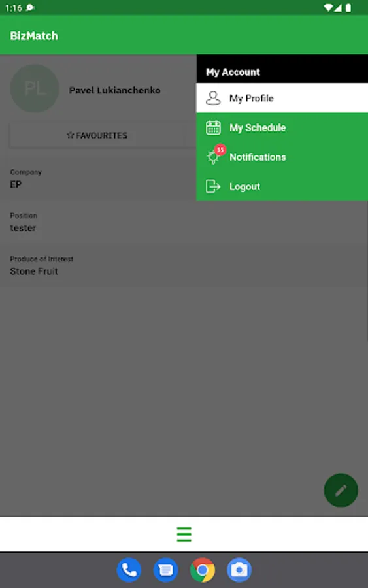Tap the green pencil edit button
The image size is (368, 588).
click(x=341, y=490)
